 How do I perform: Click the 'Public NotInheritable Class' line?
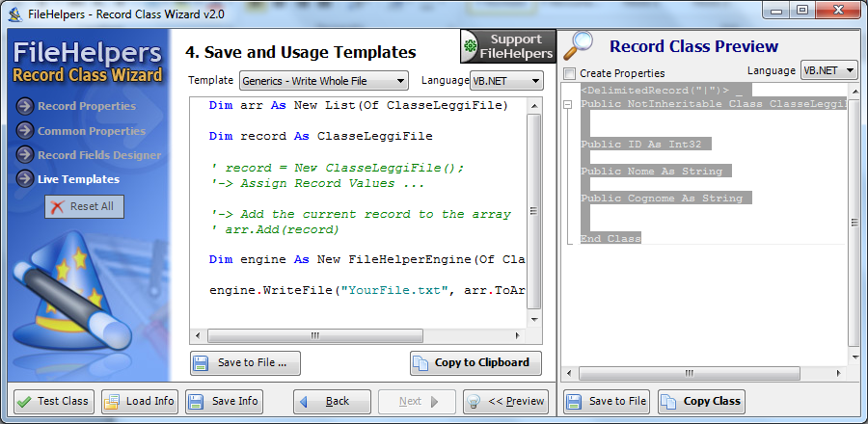[x=713, y=104]
